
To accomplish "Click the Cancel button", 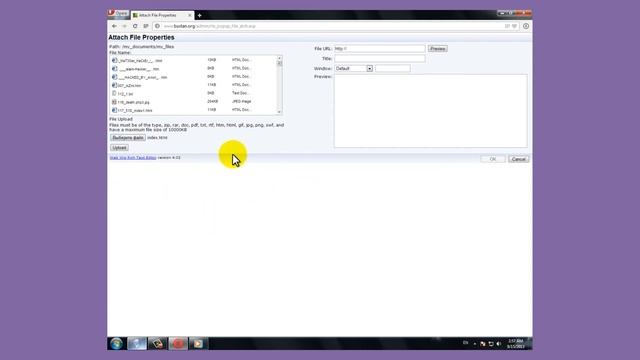I will coord(519,159).
